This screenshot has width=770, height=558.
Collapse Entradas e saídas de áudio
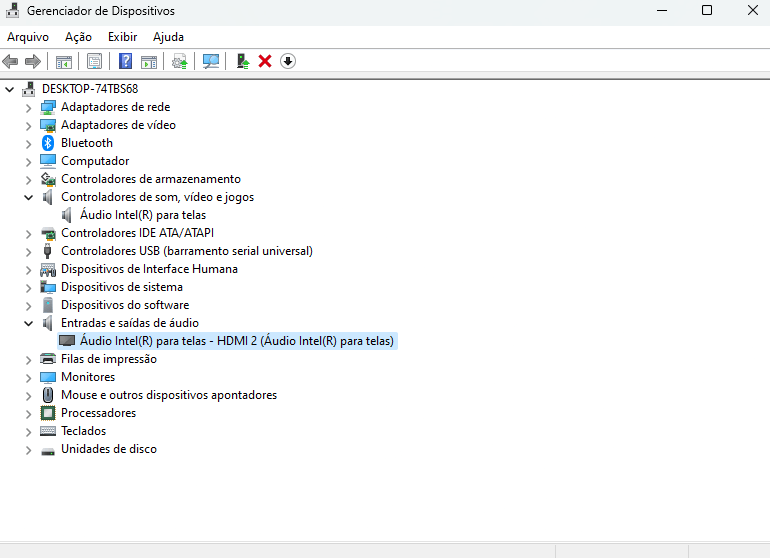[x=28, y=323]
